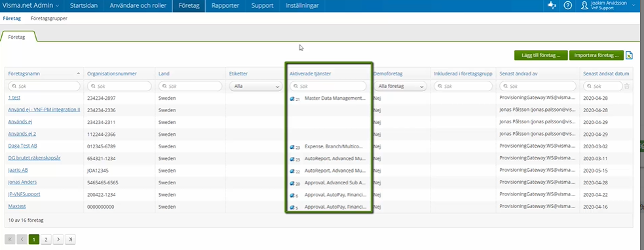Jump to last page arrow

(71, 240)
